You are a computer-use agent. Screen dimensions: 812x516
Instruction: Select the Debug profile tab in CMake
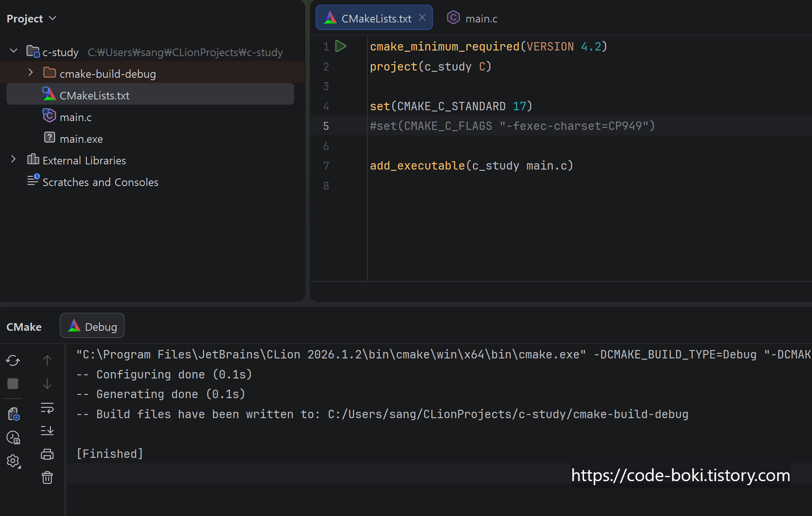[x=92, y=326]
